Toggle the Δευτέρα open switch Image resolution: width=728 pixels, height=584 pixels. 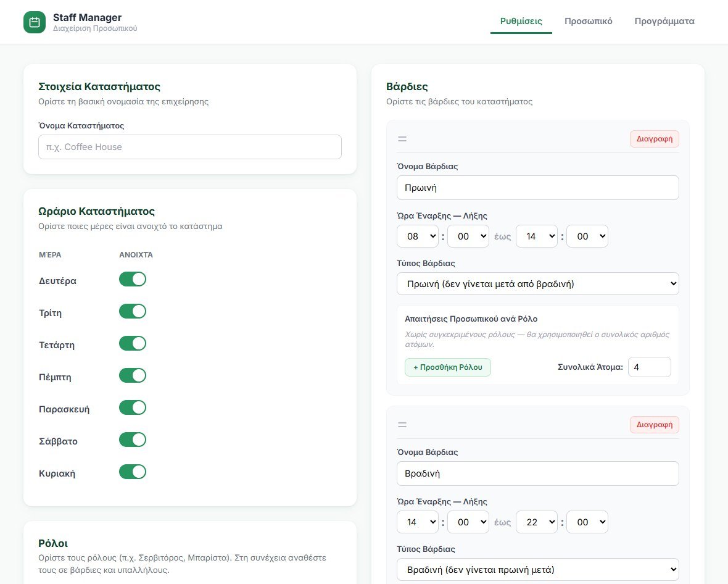coord(132,279)
